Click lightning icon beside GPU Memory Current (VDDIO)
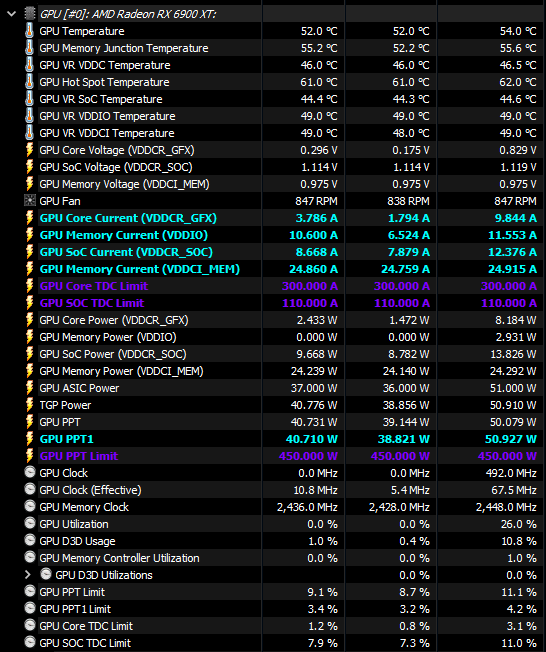Viewport: 546px width, 652px height. coord(30,235)
